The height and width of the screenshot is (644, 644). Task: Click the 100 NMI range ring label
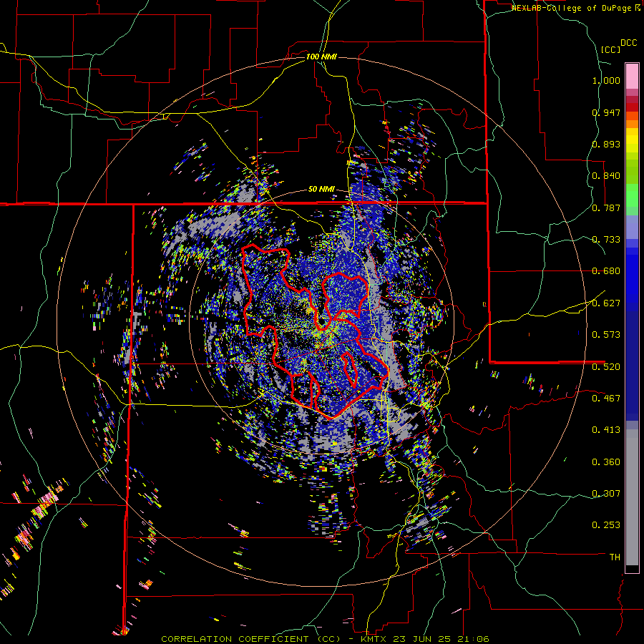321,57
